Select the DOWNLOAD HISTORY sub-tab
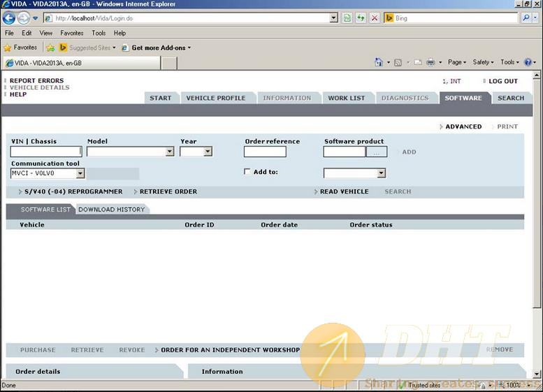 [x=112, y=210]
